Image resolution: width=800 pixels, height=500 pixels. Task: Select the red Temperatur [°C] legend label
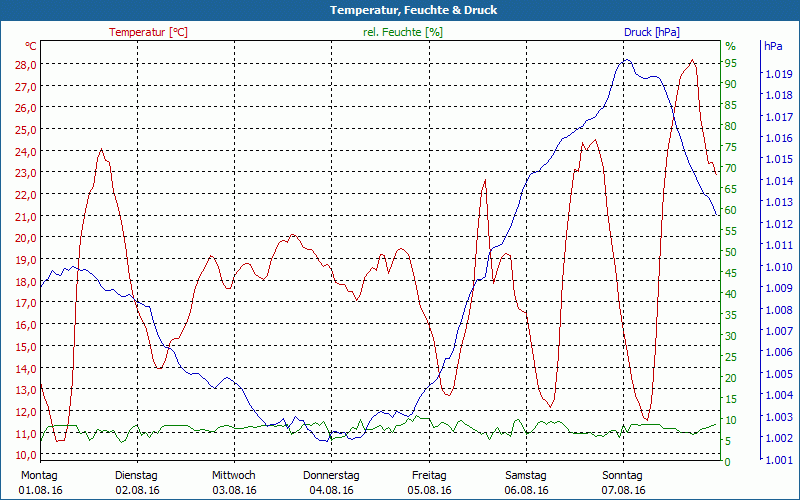click(x=148, y=32)
